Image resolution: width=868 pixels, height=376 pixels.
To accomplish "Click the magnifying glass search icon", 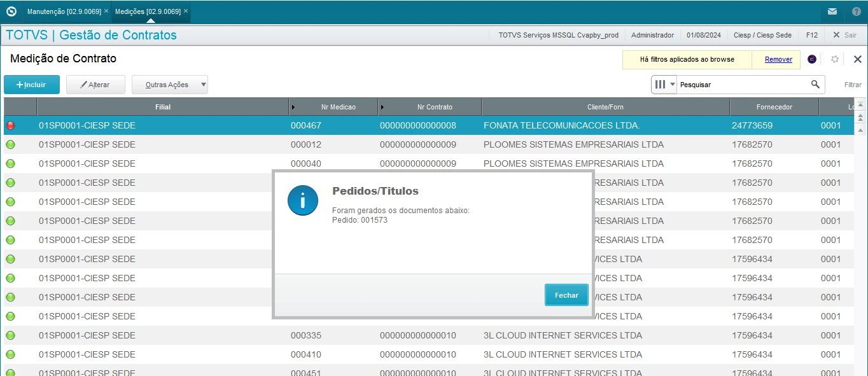I will pyautogui.click(x=815, y=85).
